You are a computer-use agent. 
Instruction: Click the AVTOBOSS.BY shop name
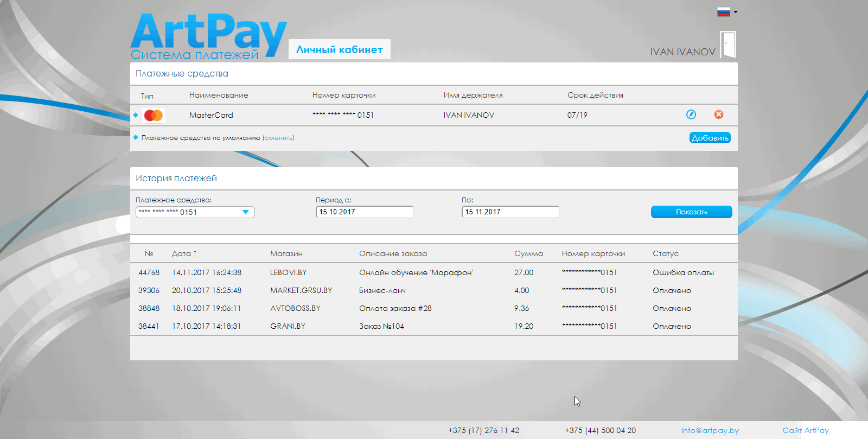[x=296, y=308]
